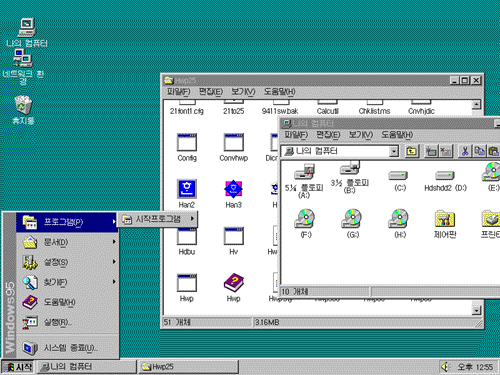Open Documents (문서) in Start menu
The image size is (500, 375).
point(67,242)
